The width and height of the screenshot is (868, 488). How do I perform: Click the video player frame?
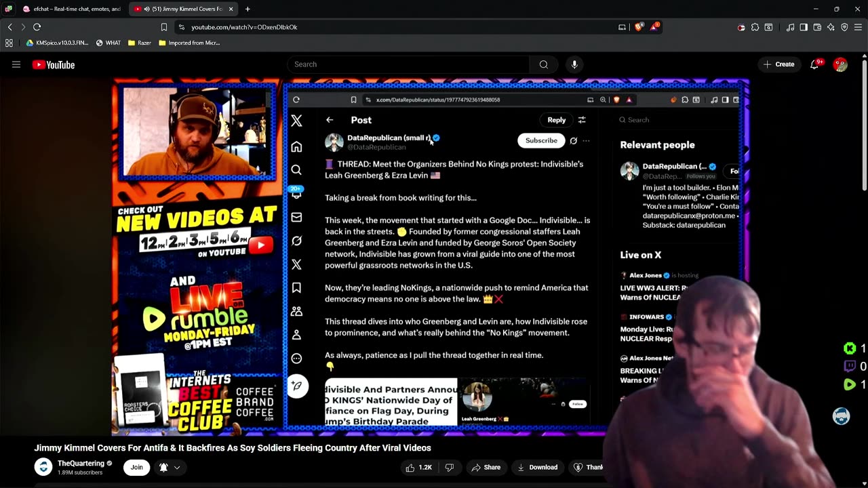(430, 256)
